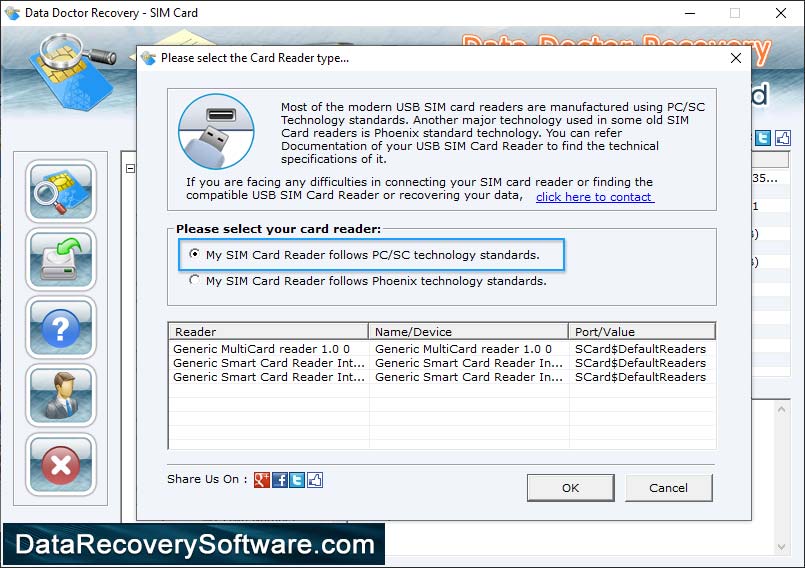The height and width of the screenshot is (568, 805).
Task: Open Help with the blue question mark icon
Action: click(x=61, y=328)
